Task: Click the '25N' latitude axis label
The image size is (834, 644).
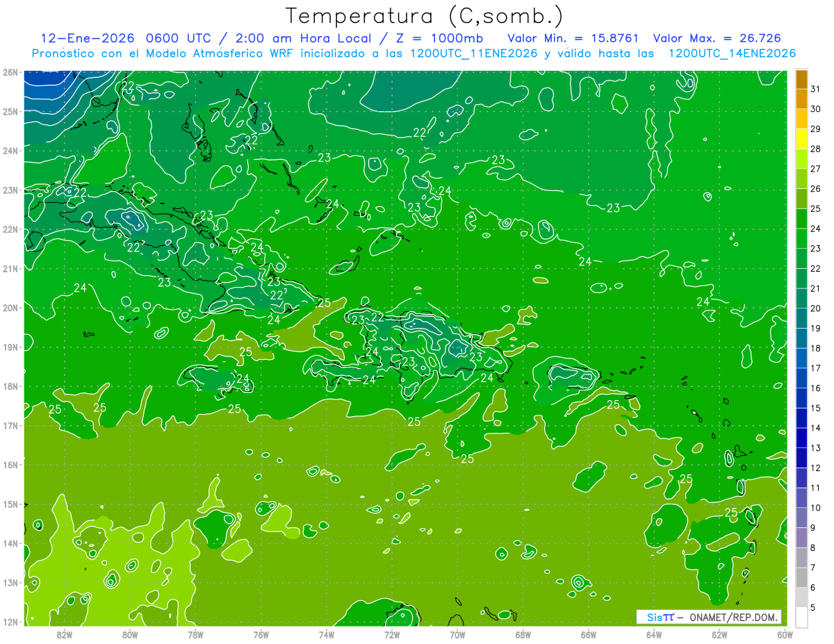Action: [x=10, y=112]
